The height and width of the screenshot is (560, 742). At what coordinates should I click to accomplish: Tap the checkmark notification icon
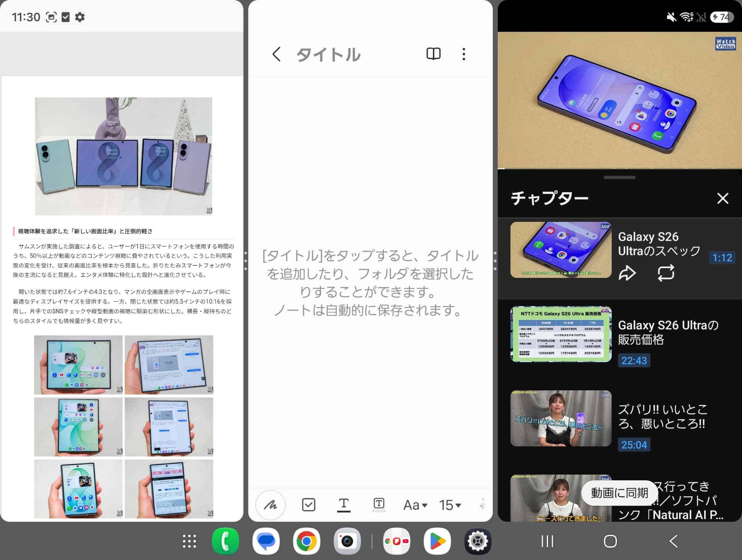[66, 17]
